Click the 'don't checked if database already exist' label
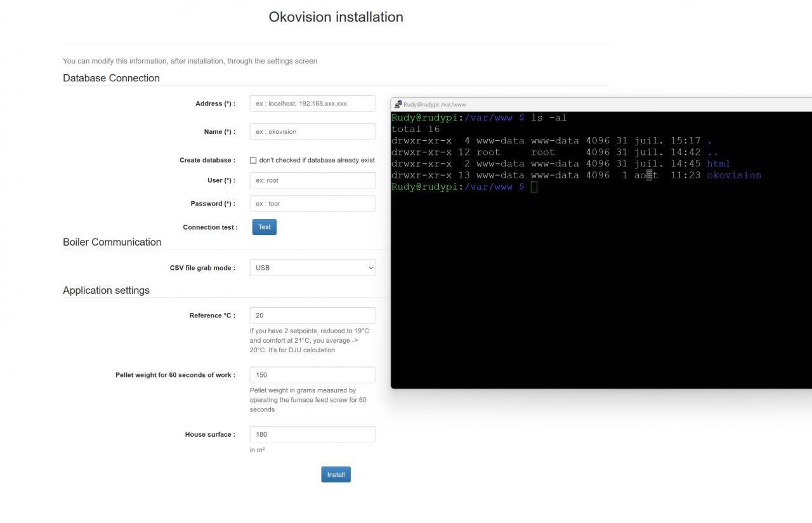This screenshot has width=812, height=523. pos(317,161)
